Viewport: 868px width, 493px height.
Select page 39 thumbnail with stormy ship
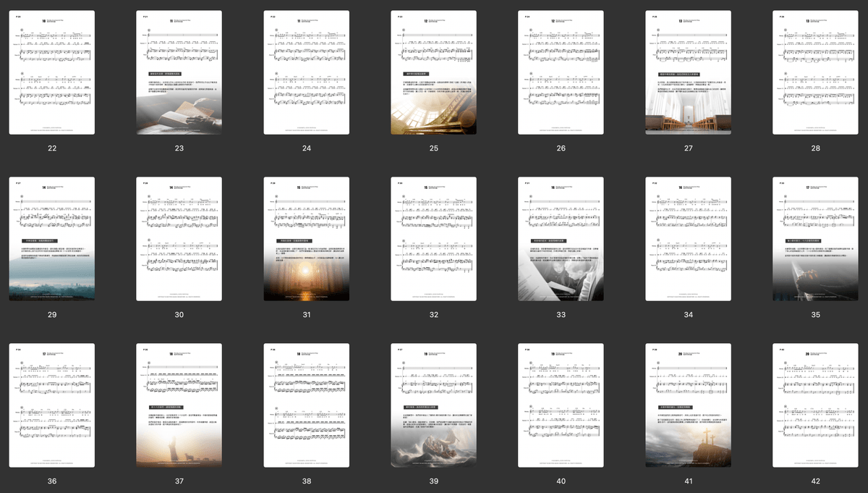coord(434,405)
